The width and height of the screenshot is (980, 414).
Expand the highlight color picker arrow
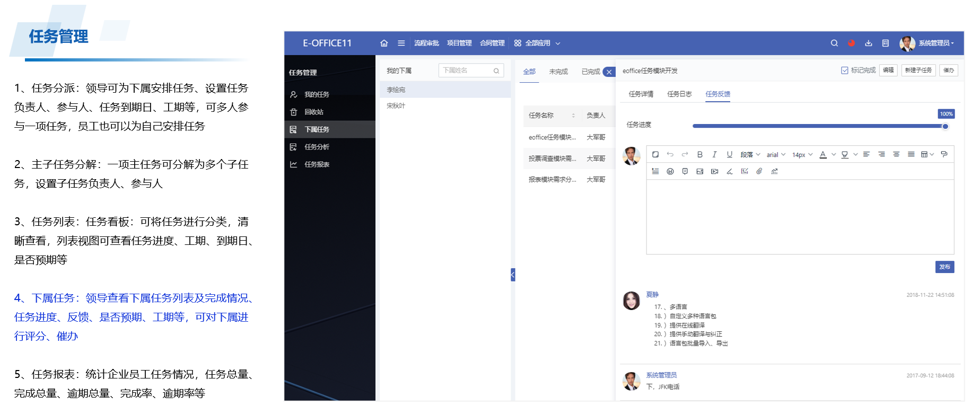click(x=855, y=155)
